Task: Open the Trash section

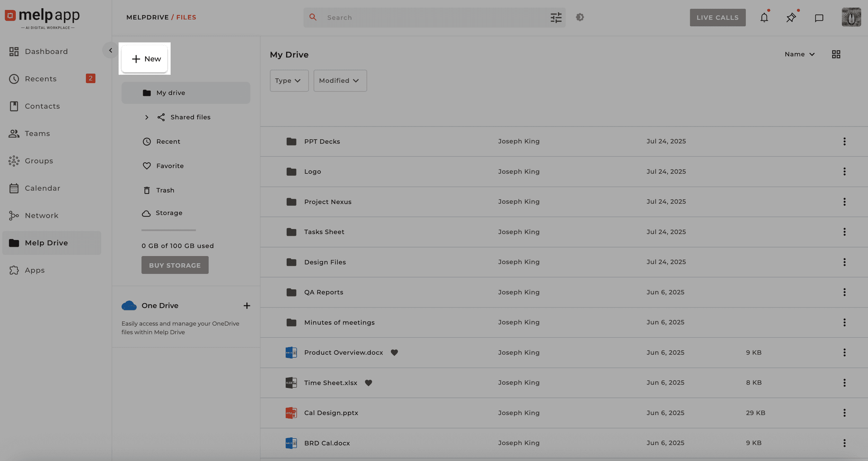Action: 165,190
